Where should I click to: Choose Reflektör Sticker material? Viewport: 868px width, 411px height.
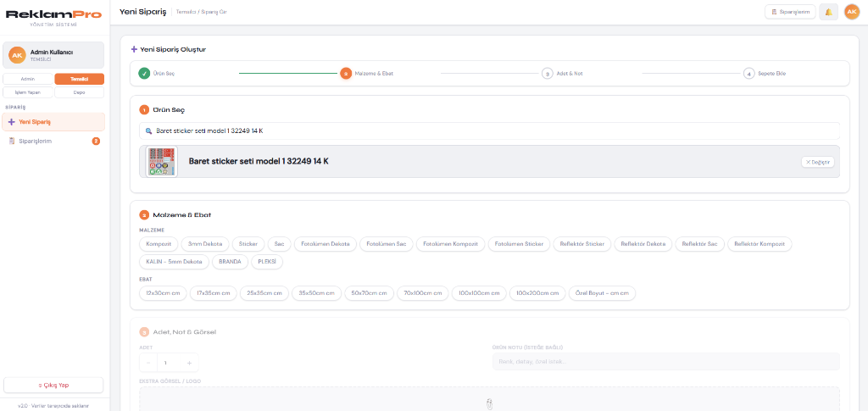(x=582, y=243)
